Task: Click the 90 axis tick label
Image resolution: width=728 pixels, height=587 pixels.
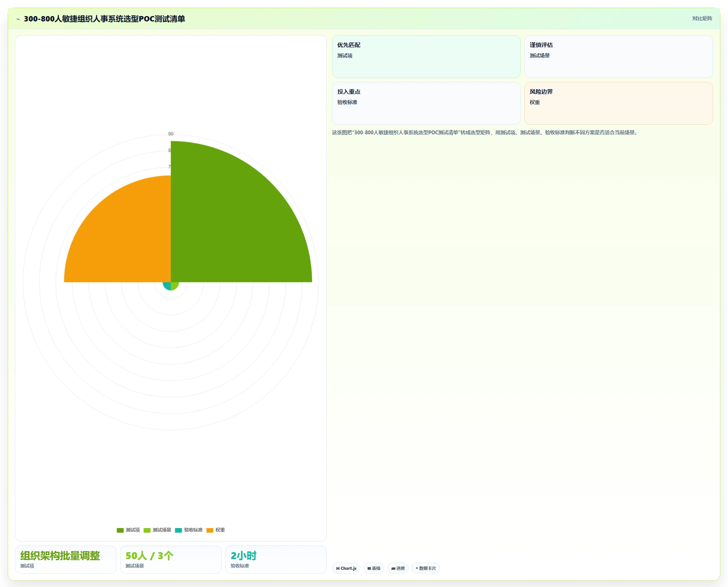Action: [171, 134]
